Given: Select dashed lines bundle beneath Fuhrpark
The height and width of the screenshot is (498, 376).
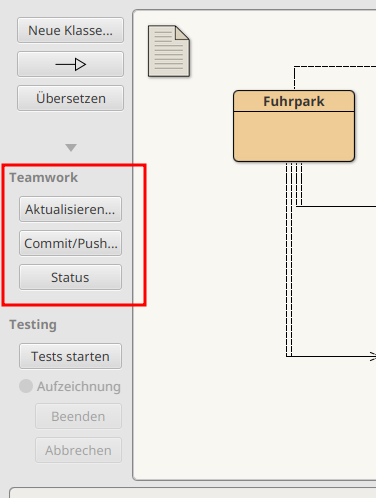Looking at the screenshot, I should coord(289,260).
